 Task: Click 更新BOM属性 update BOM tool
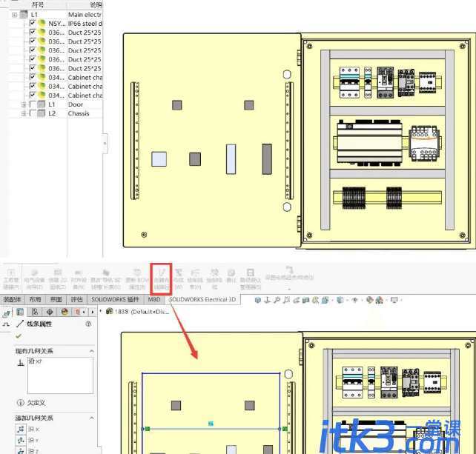pos(137,279)
